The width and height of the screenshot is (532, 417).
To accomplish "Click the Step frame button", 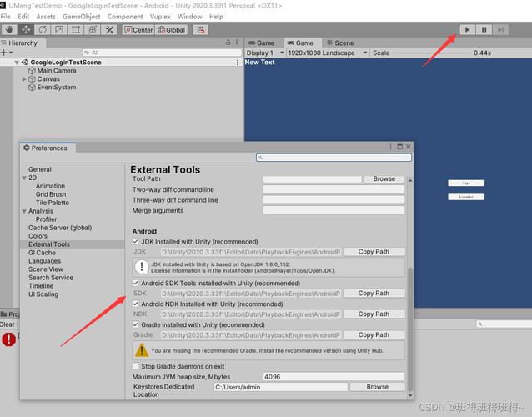I will click(500, 30).
